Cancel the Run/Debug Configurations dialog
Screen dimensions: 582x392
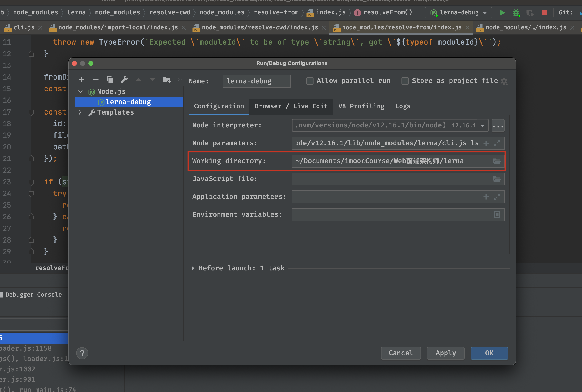pyautogui.click(x=401, y=353)
